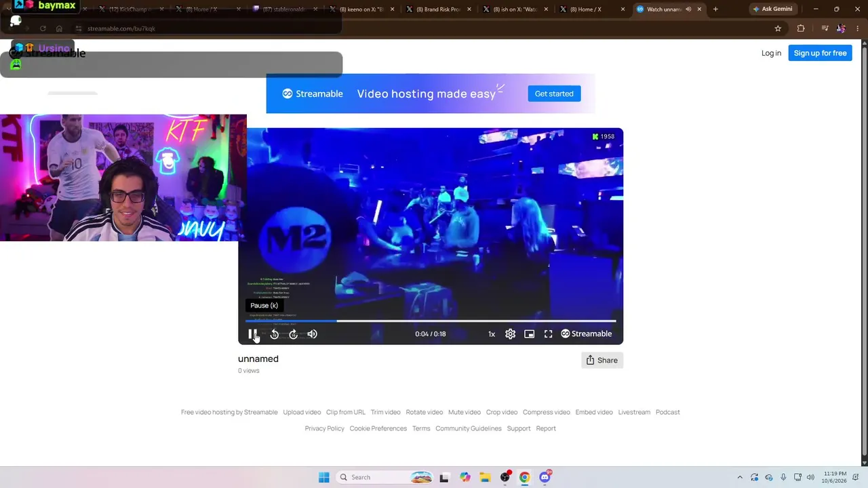Open the Chrome three-dot menu
Viewport: 868px width, 488px height.
coord(857,28)
